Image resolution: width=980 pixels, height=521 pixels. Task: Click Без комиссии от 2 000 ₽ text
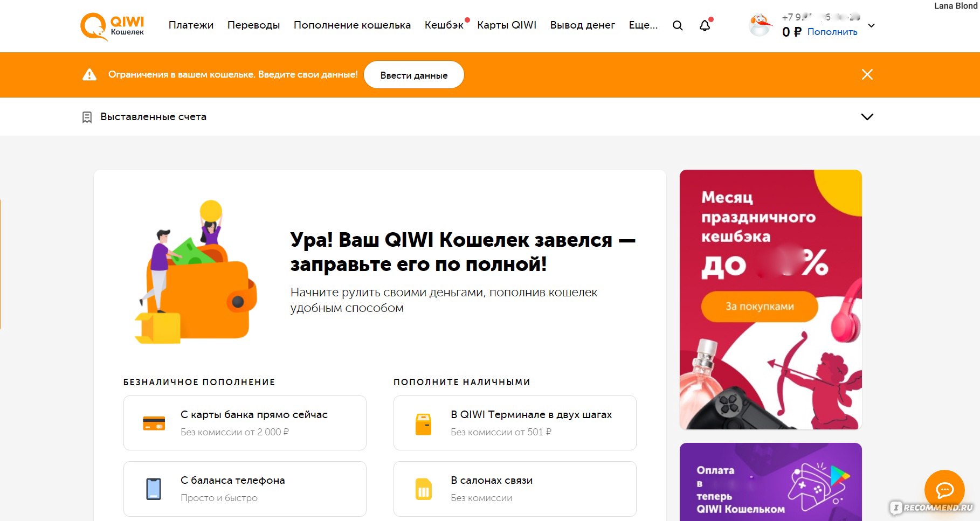[234, 432]
